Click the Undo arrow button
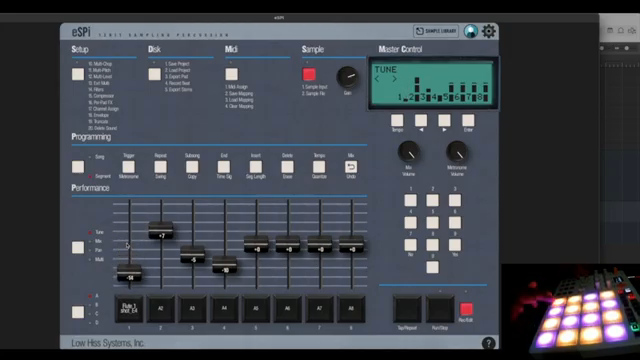 [x=351, y=167]
